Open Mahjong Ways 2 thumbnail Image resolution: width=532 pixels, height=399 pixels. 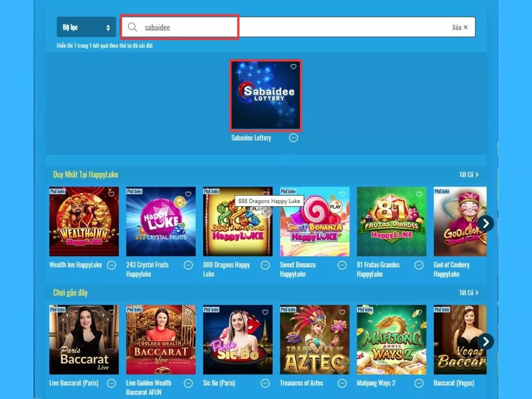(391, 340)
